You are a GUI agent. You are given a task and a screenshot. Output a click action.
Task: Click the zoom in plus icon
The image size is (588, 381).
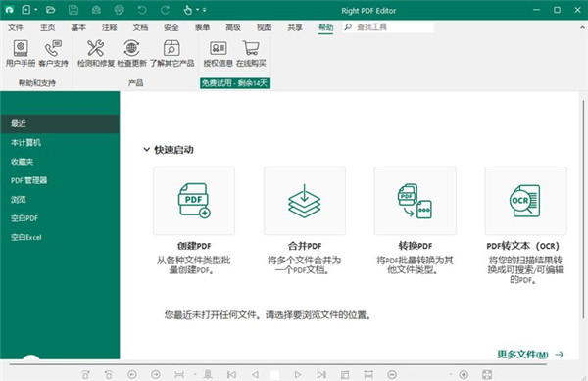pos(464,374)
